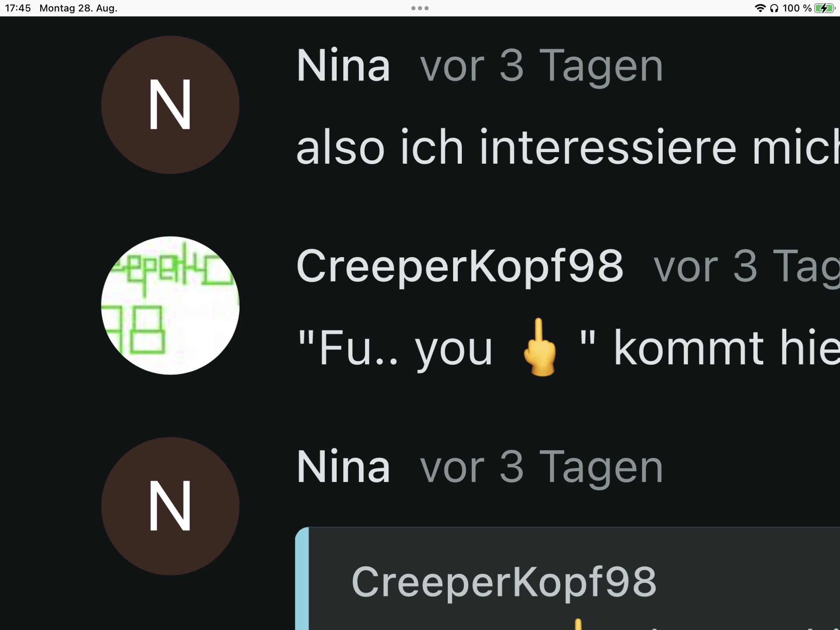Tap the 'vor 3 Tagen' timestamp on the first comment

click(x=542, y=66)
